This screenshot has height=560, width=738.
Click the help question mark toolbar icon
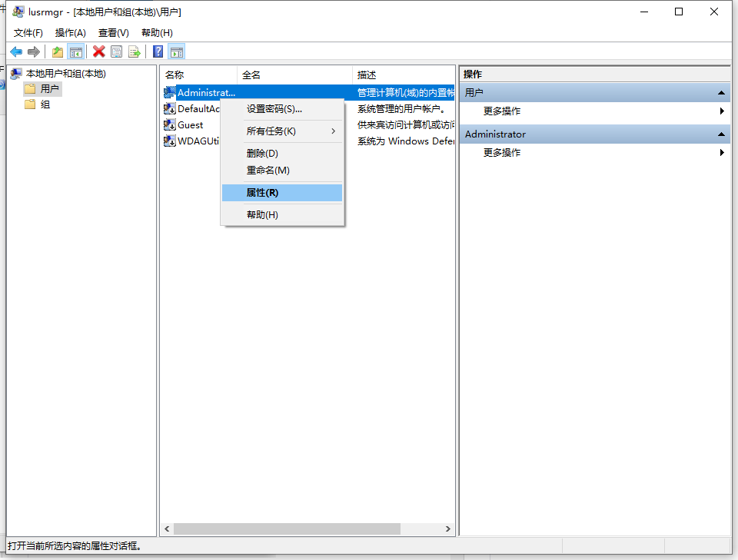158,51
